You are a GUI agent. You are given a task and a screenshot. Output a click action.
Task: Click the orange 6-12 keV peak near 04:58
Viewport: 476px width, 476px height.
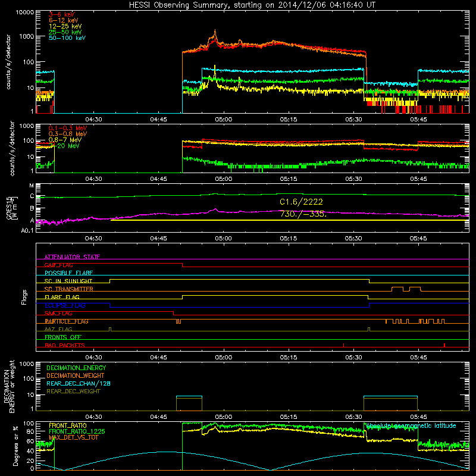tap(215, 31)
